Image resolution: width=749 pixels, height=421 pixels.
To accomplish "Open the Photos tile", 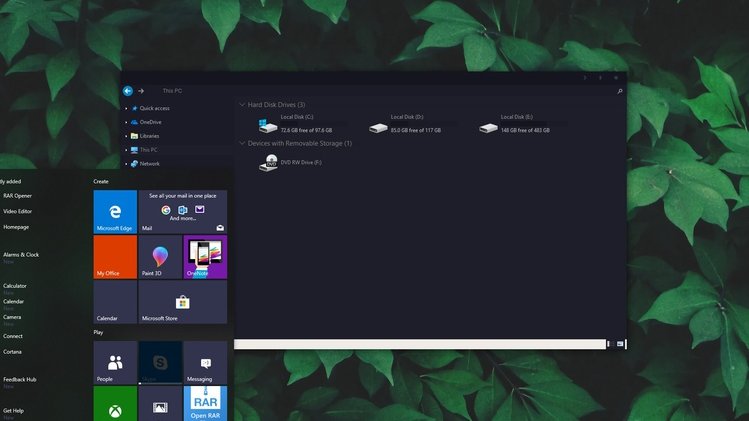I will tap(160, 404).
